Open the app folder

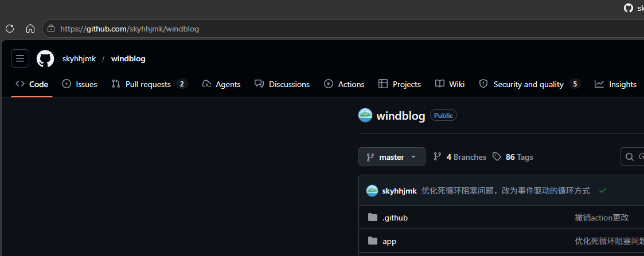click(x=389, y=241)
